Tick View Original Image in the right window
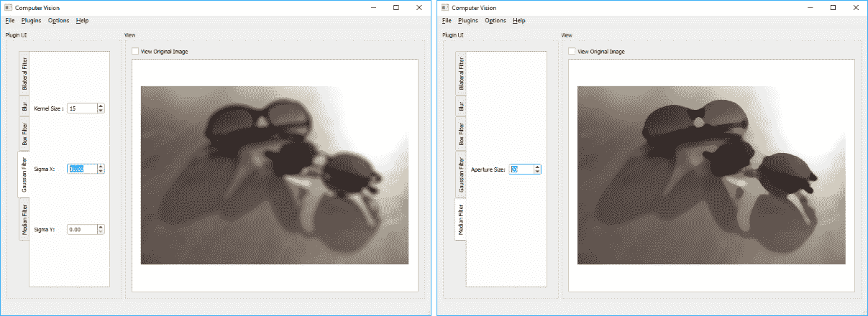 click(572, 51)
